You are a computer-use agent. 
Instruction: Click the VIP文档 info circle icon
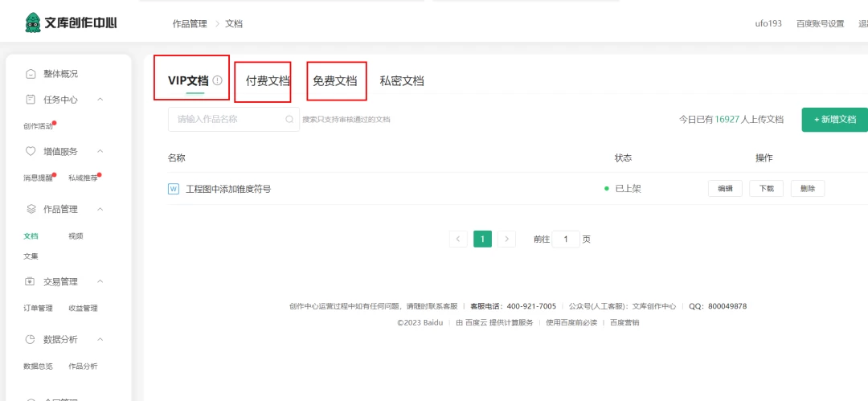click(217, 80)
